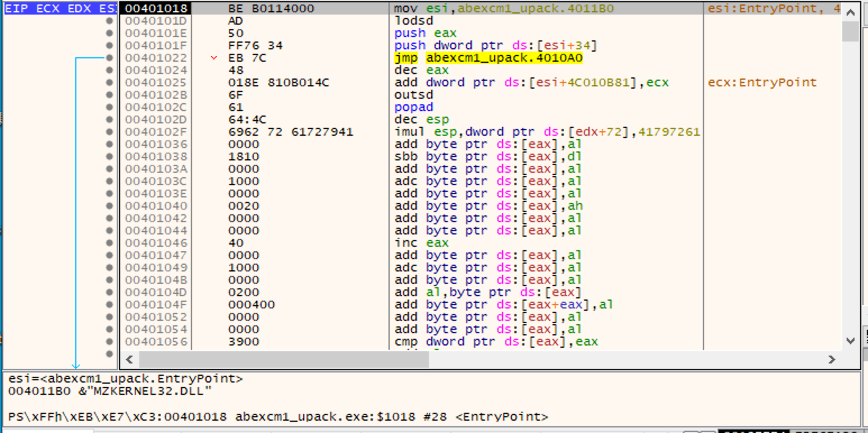
Task: Select the add byte ptr ds:[eax+eax],al instruction
Action: tap(504, 305)
